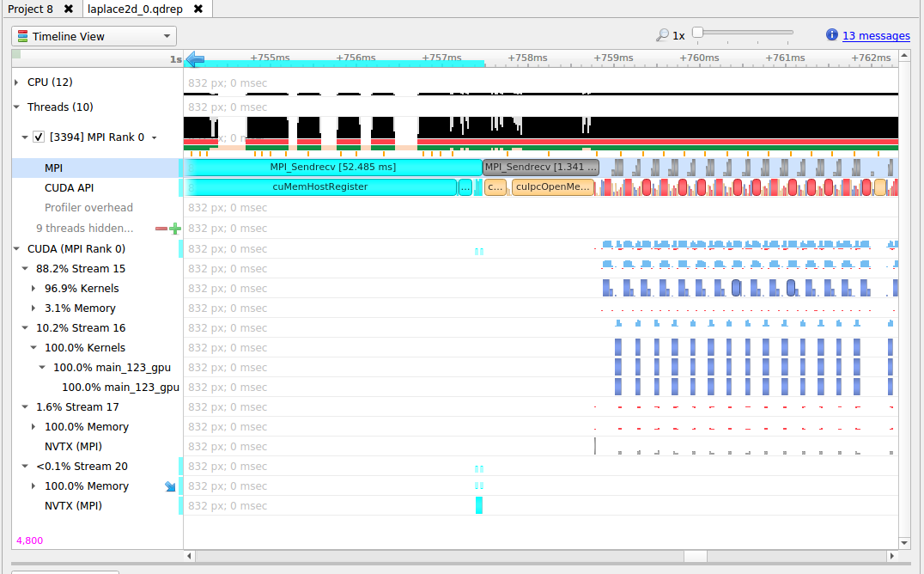The height and width of the screenshot is (574, 924).
Task: Switch to the Project 8 tab
Action: tap(34, 9)
